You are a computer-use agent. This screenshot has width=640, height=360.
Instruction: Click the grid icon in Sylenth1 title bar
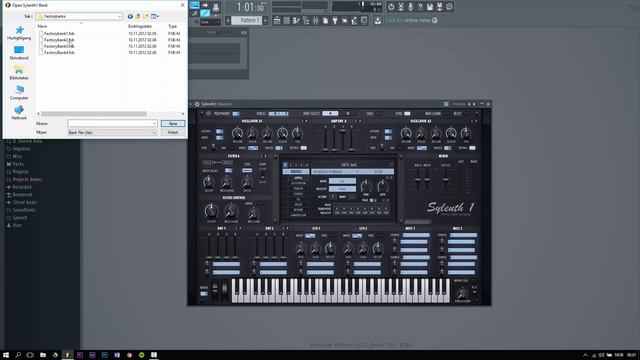tap(446, 104)
